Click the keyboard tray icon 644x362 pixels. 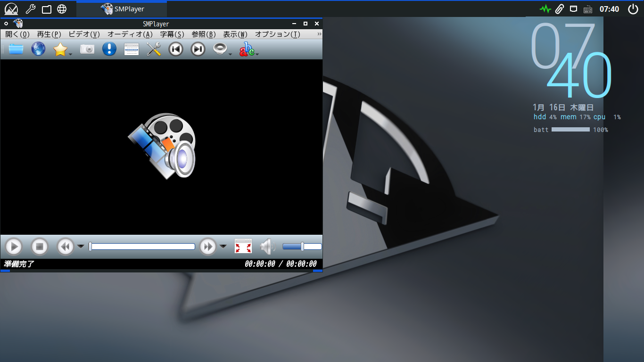click(588, 9)
